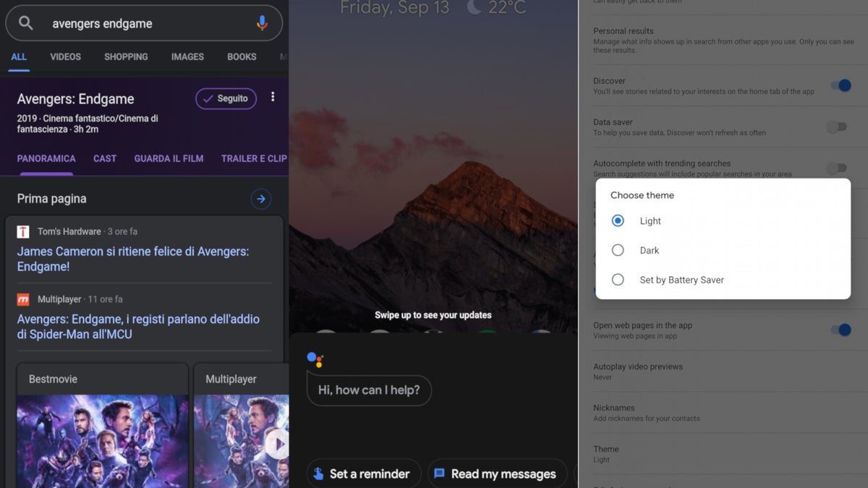This screenshot has height=488, width=868.
Task: Open the James Cameron article link
Action: (x=133, y=259)
